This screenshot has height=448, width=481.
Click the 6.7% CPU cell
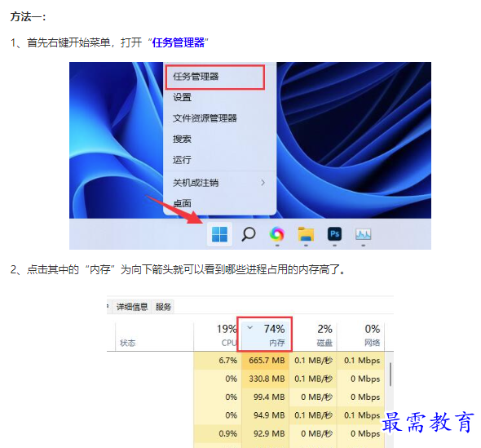coord(218,360)
